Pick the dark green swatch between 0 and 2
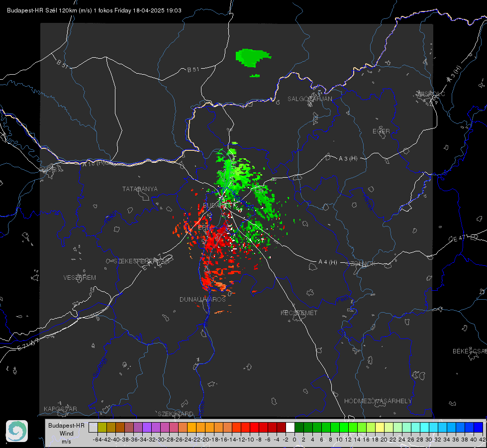Image resolution: width=487 pixels, height=448 pixels. (x=299, y=427)
